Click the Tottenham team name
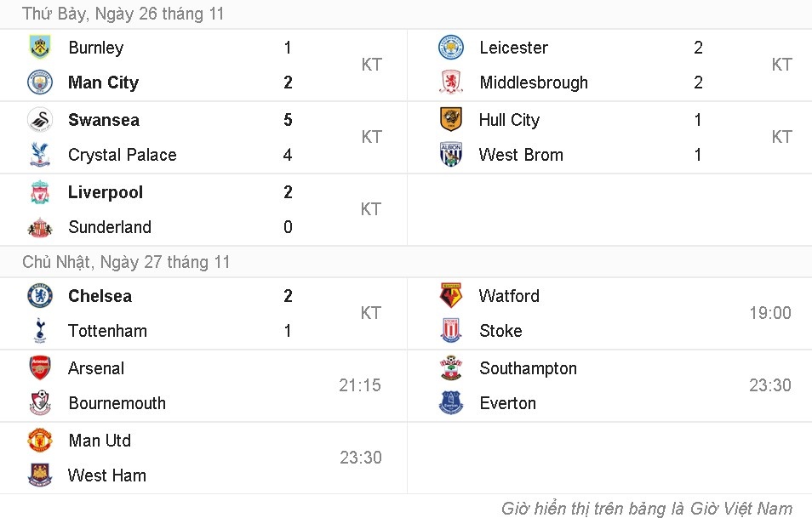812x518 pixels. 107,331
